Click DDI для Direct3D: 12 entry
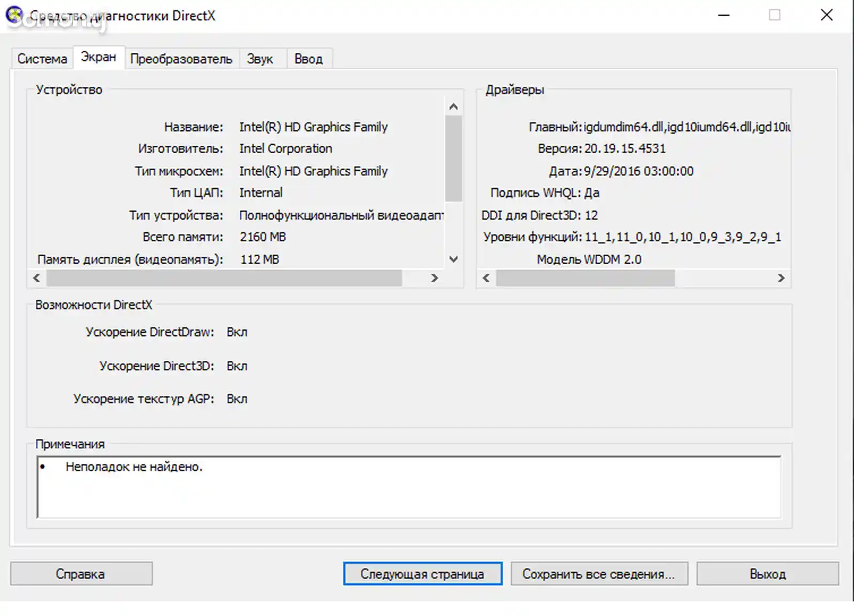 tap(540, 215)
